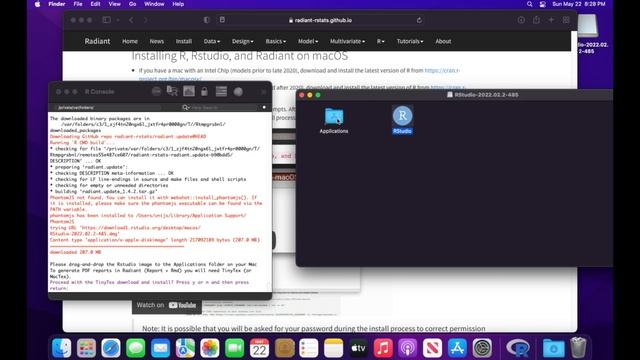This screenshot has height=360, width=640.
Task: Open Spotlight search in menu bar
Action: 529,4
